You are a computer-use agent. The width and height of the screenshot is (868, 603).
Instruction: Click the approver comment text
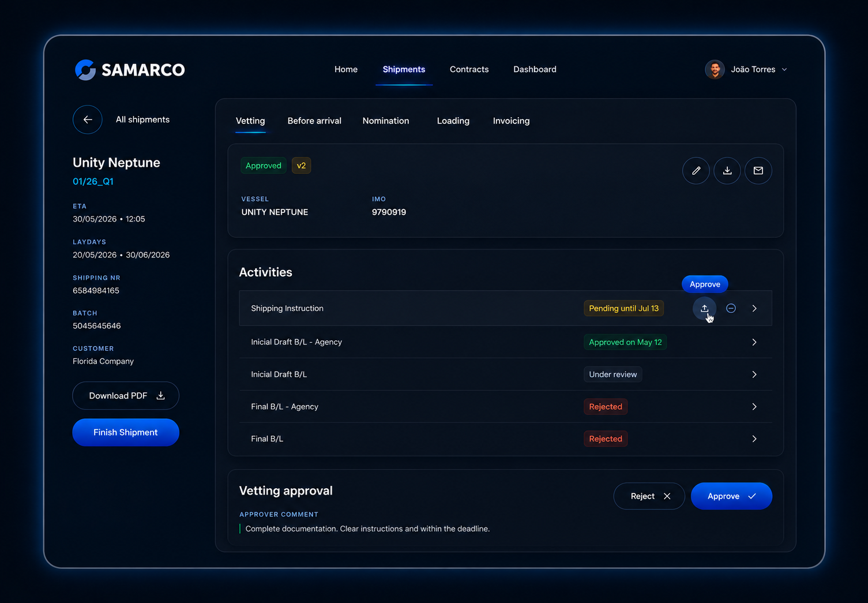click(x=367, y=529)
